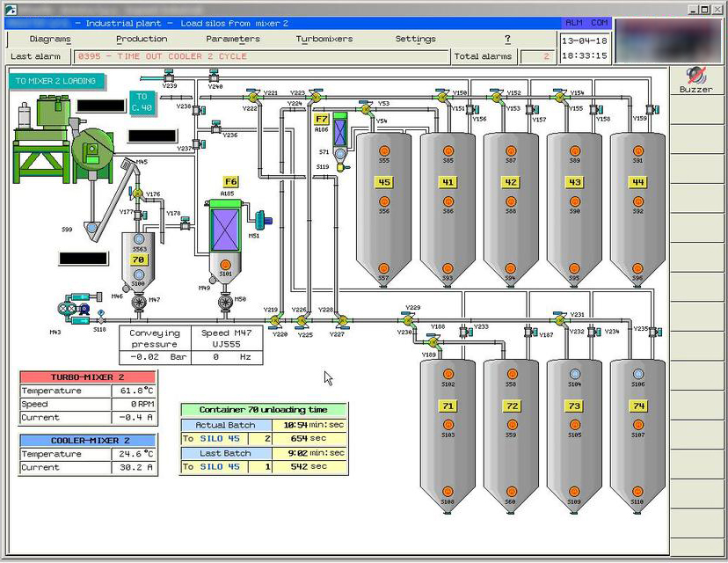Viewport: 728px width, 563px height.
Task: Click the M50 rotary valve
Action: coord(225,302)
